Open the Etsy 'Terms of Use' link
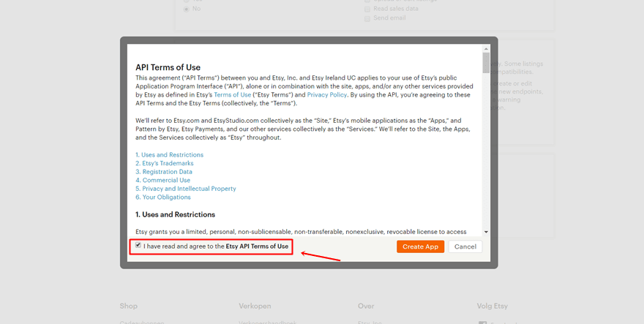Image resolution: width=644 pixels, height=324 pixels. click(x=233, y=95)
